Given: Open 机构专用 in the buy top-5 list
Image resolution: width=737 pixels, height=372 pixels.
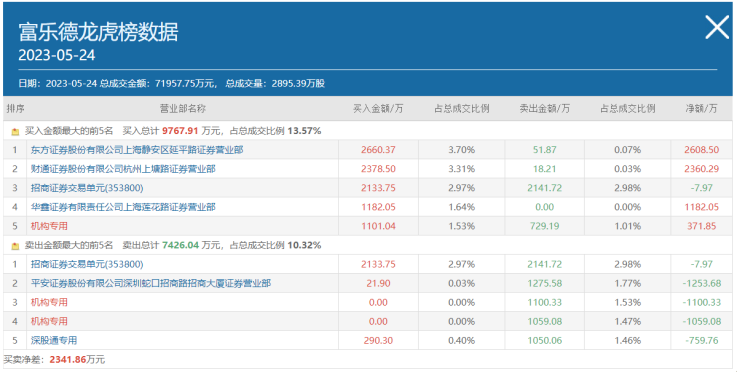Looking at the screenshot, I should click(49, 226).
